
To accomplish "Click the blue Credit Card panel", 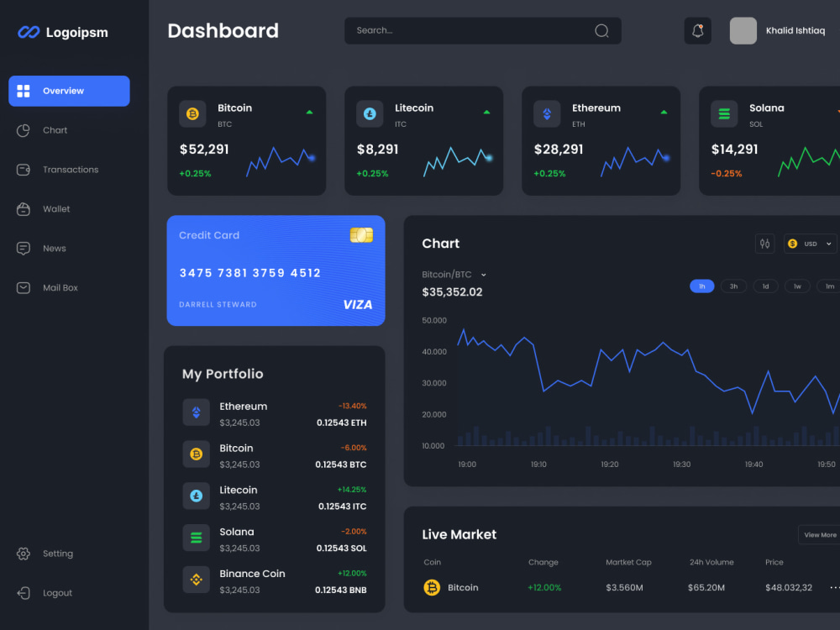I will point(276,270).
